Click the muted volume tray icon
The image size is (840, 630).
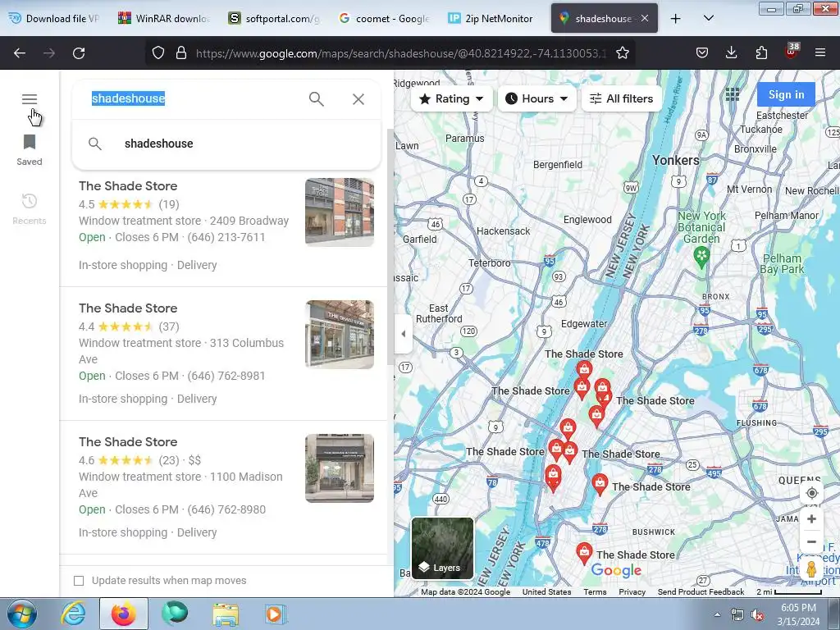(757, 614)
